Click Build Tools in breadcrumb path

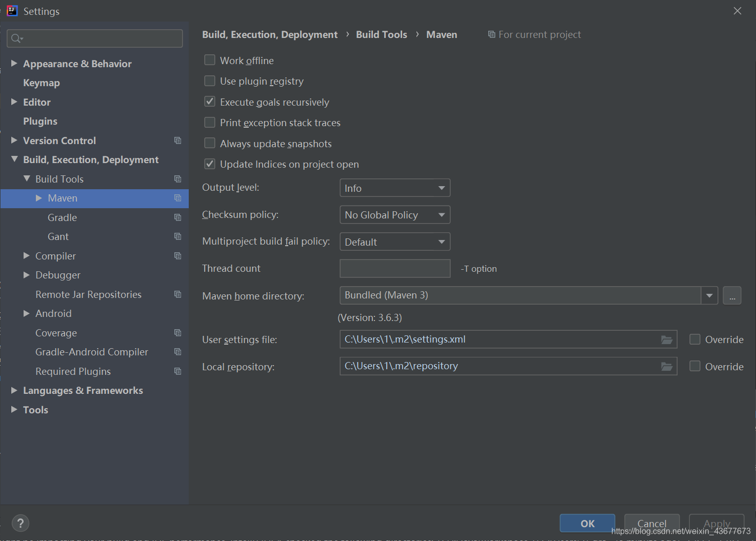[x=382, y=34]
